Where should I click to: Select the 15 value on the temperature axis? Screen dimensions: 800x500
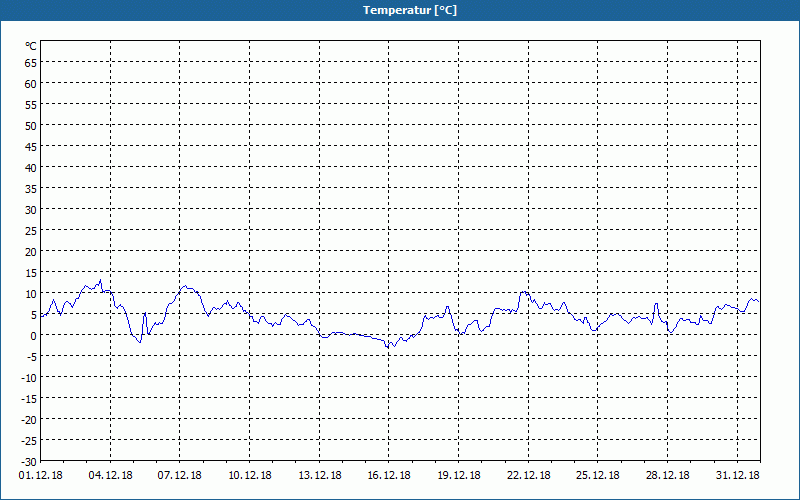pos(31,272)
